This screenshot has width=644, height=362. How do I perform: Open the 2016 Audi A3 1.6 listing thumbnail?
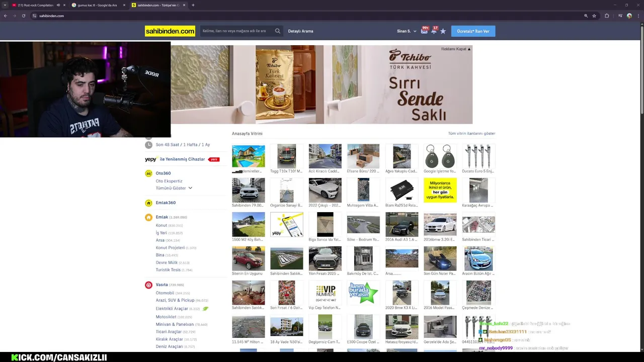(x=401, y=224)
